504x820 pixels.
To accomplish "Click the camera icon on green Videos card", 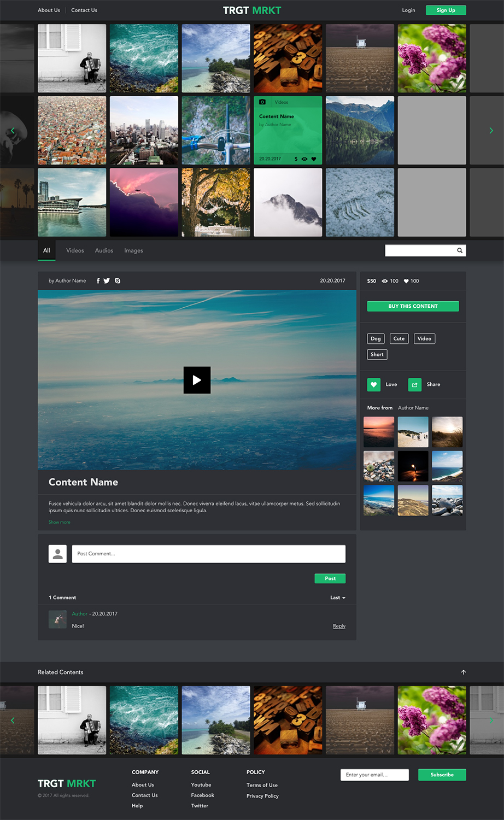I will (262, 102).
